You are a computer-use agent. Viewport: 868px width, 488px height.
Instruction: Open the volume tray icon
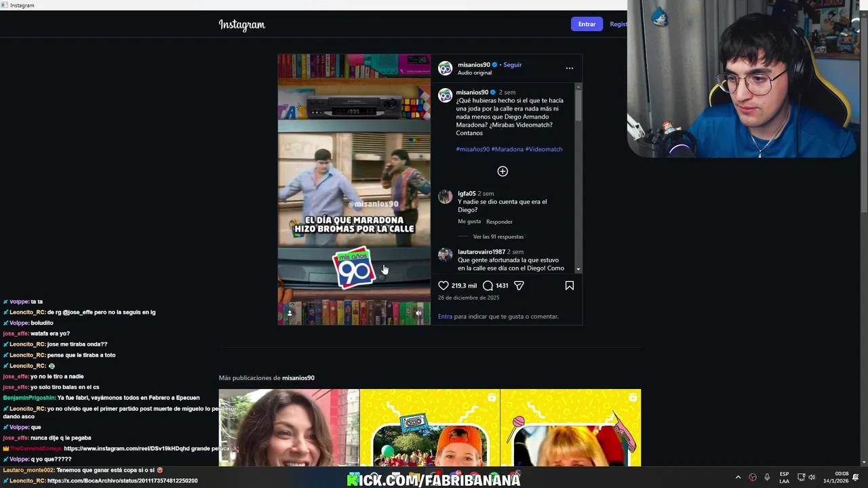[812, 477]
